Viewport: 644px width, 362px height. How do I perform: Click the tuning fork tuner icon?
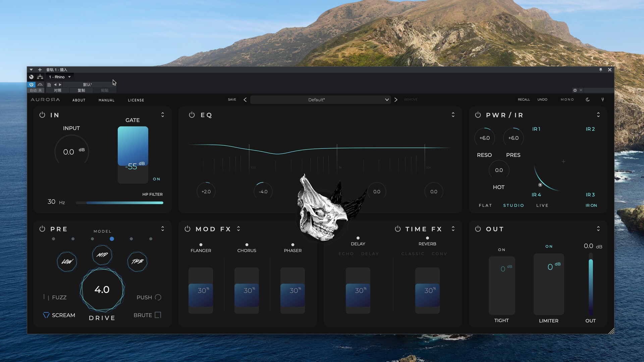603,100
